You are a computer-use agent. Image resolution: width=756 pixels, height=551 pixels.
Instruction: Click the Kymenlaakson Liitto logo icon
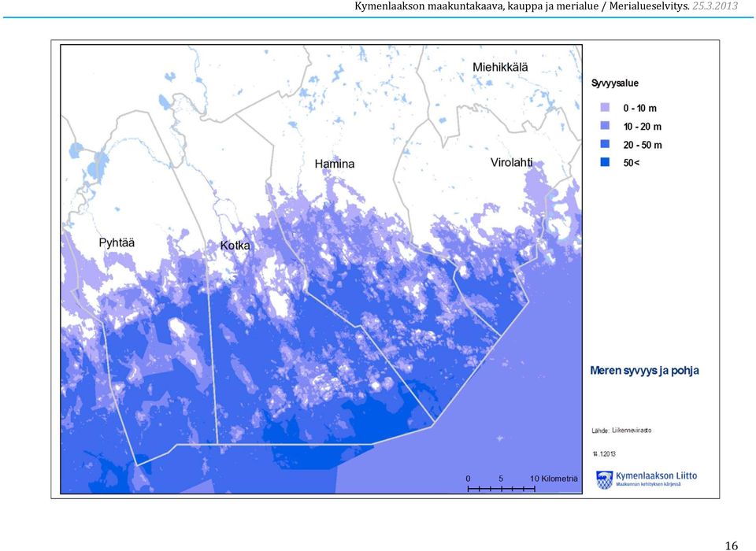point(604,480)
